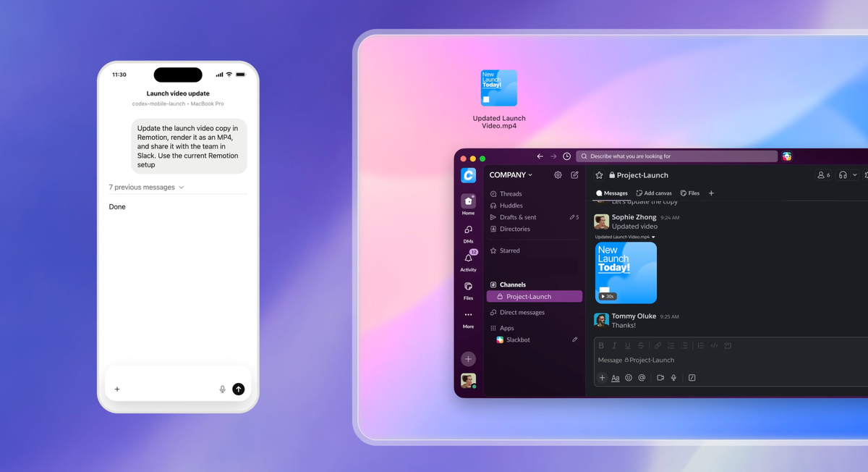Viewport: 868px width, 472px height.
Task: Open slash shortcuts in the composer
Action: pos(692,378)
